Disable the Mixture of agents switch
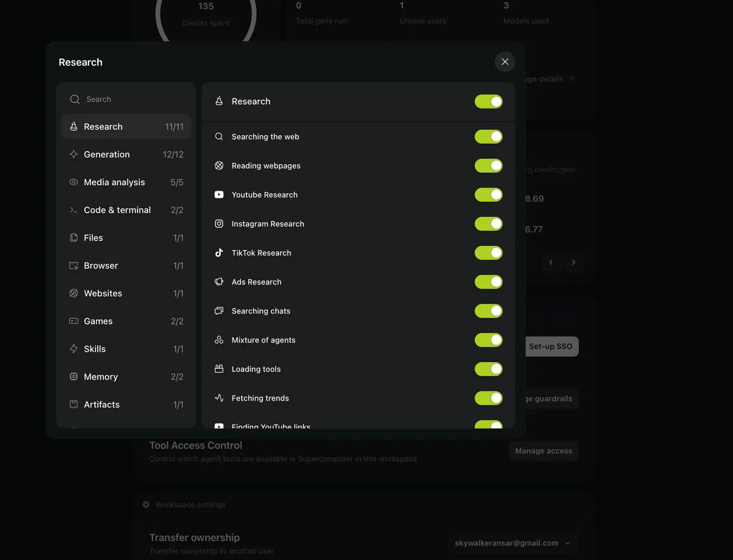The width and height of the screenshot is (733, 560). pos(489,340)
